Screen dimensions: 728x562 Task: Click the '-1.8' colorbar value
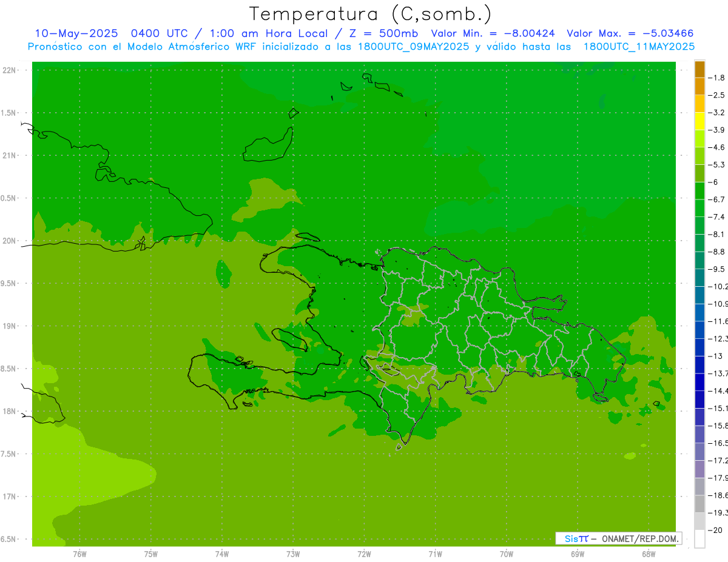pyautogui.click(x=717, y=78)
